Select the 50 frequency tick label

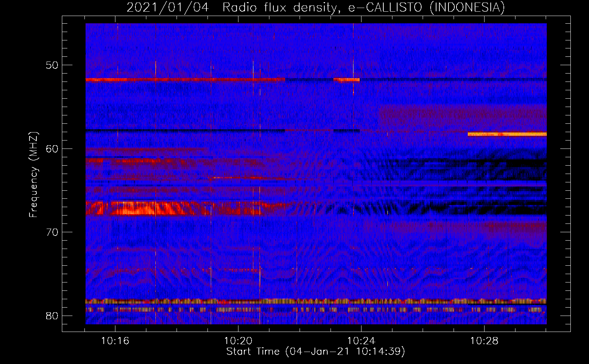tap(52, 66)
